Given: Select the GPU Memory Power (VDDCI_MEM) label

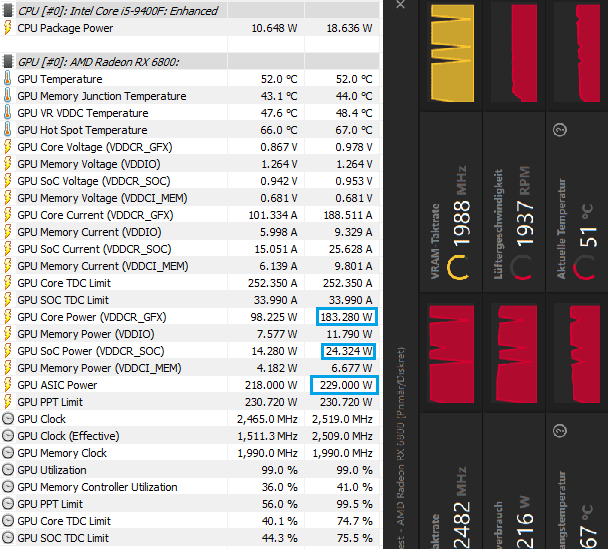Looking at the screenshot, I should click(99, 368).
